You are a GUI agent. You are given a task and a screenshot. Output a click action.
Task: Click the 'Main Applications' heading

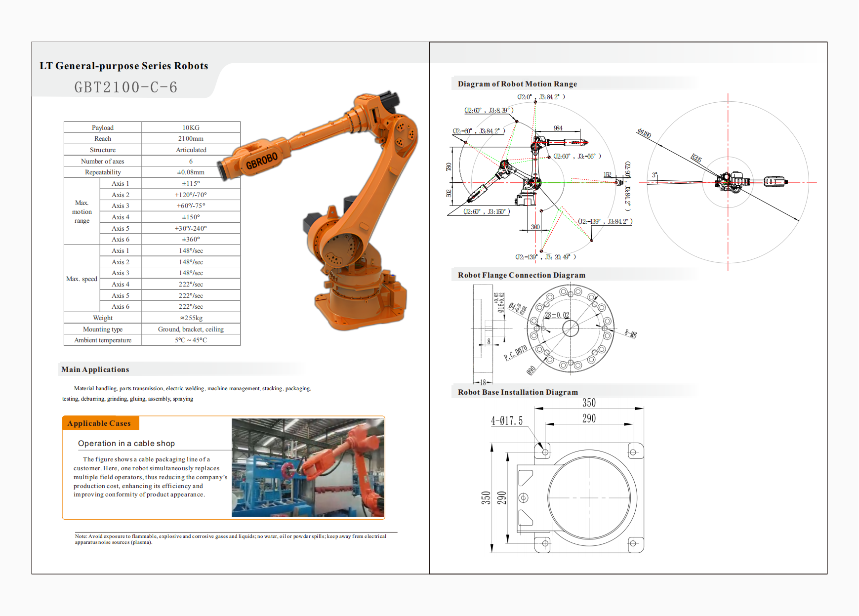click(95, 370)
